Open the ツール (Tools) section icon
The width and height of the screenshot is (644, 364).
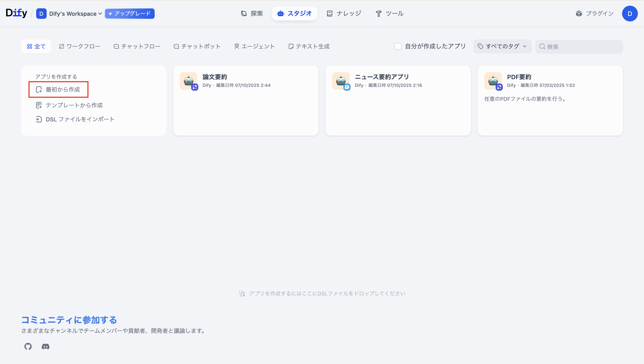(x=378, y=14)
